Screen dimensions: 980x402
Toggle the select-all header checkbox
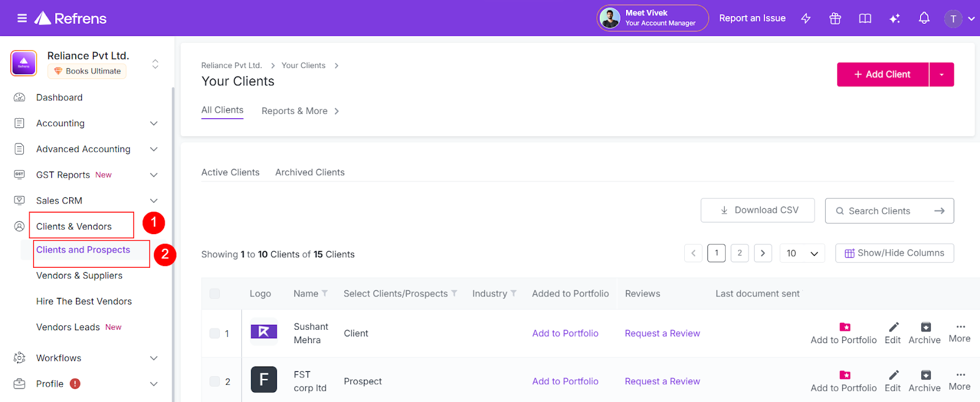214,294
